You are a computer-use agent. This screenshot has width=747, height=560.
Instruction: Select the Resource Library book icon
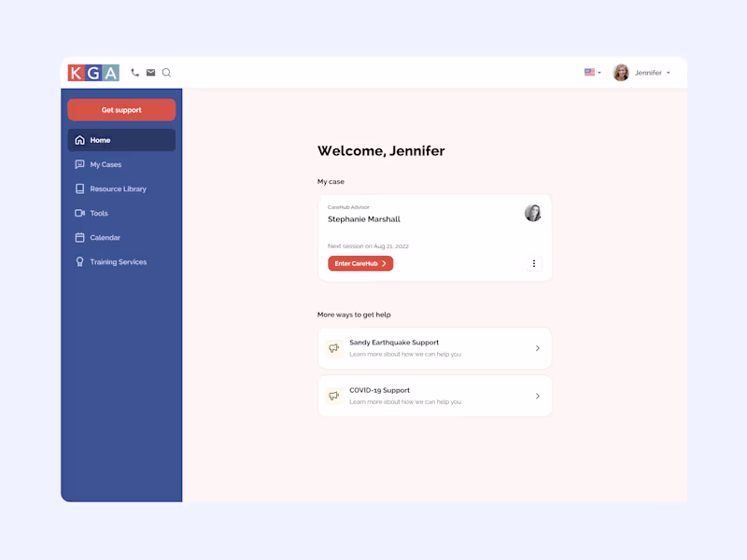point(79,189)
